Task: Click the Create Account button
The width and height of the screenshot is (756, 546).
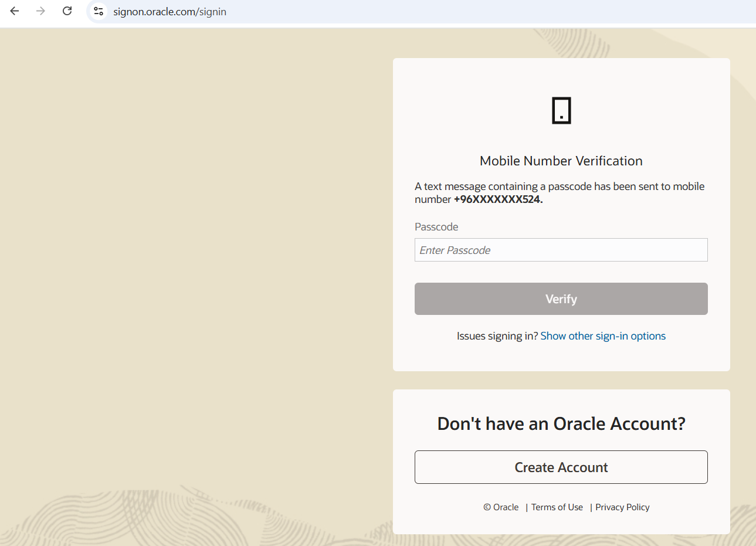Action: point(561,467)
